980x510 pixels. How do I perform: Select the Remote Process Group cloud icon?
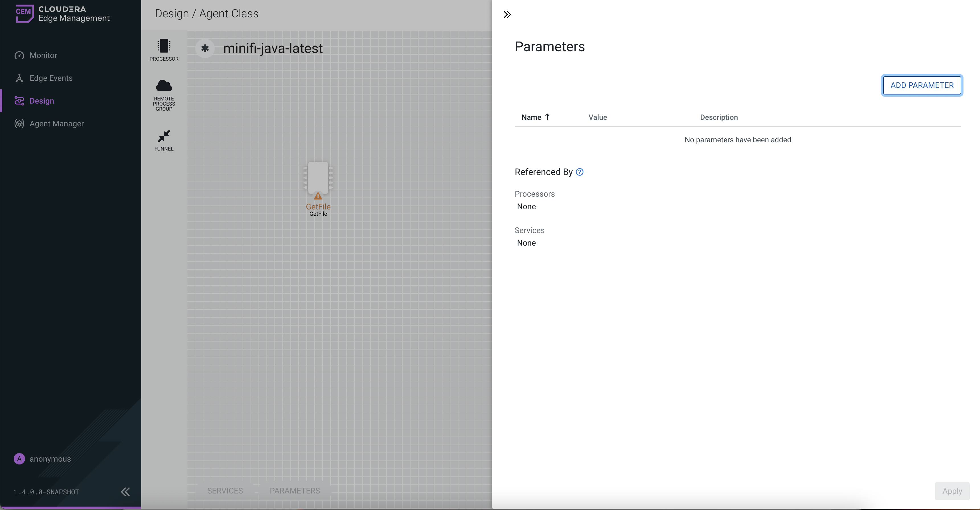(164, 86)
